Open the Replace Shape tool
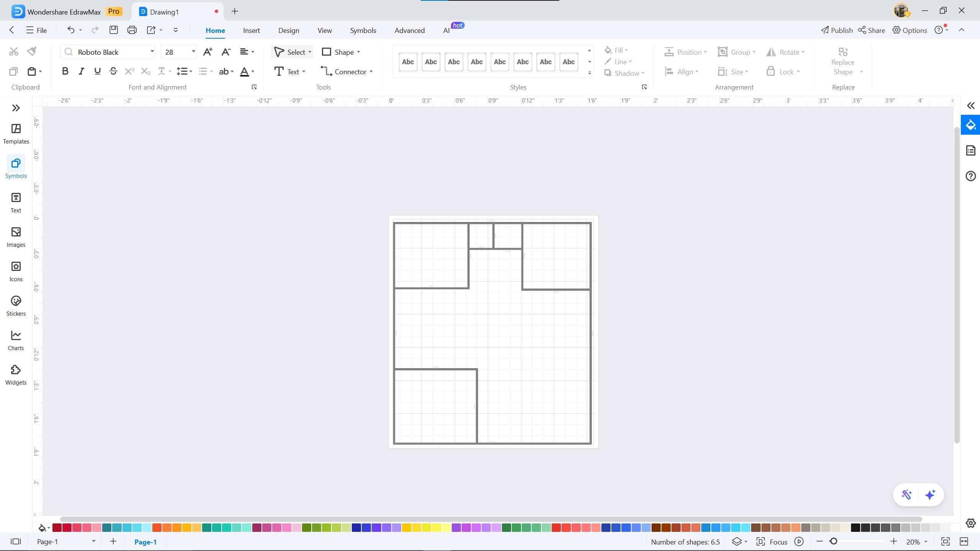The image size is (980, 551). 843,61
